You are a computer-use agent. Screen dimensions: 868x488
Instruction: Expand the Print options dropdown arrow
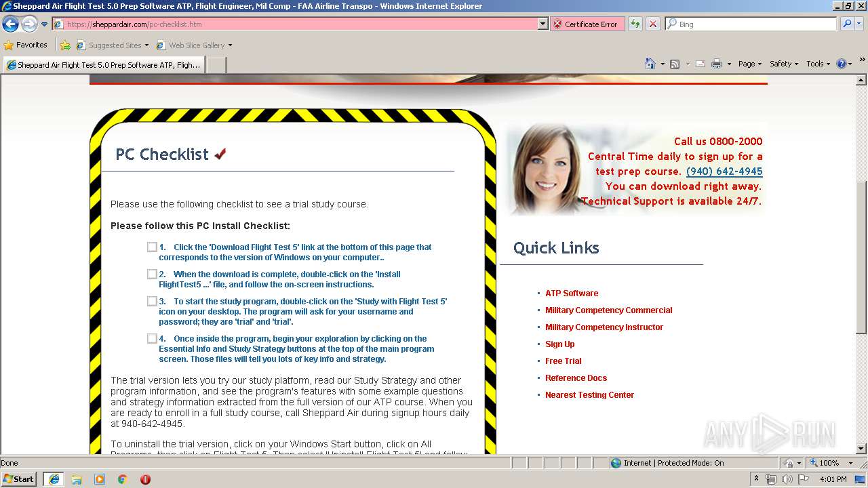point(729,64)
